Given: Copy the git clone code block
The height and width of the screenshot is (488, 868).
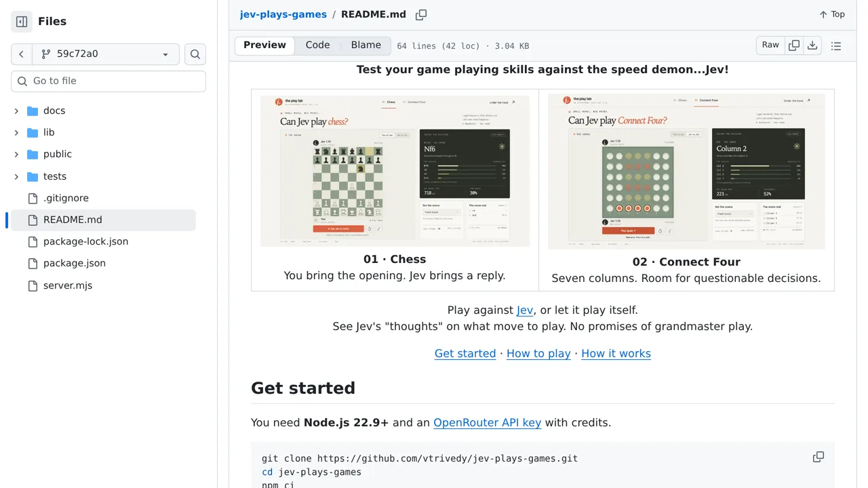Looking at the screenshot, I should point(818,457).
